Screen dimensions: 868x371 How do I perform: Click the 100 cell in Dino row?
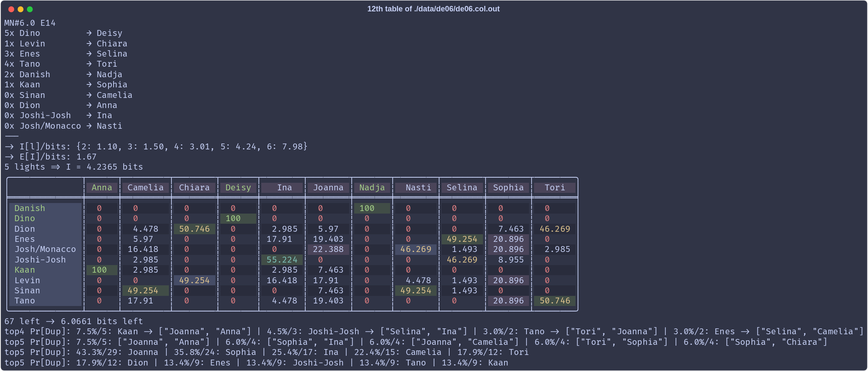pyautogui.click(x=238, y=219)
